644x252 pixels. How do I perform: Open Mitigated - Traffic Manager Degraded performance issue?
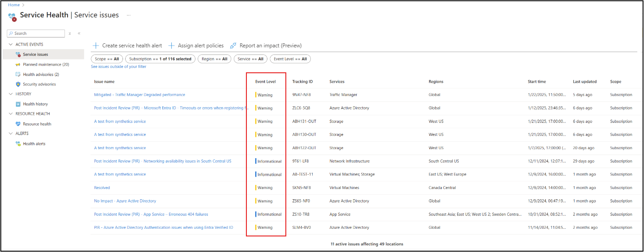140,95
